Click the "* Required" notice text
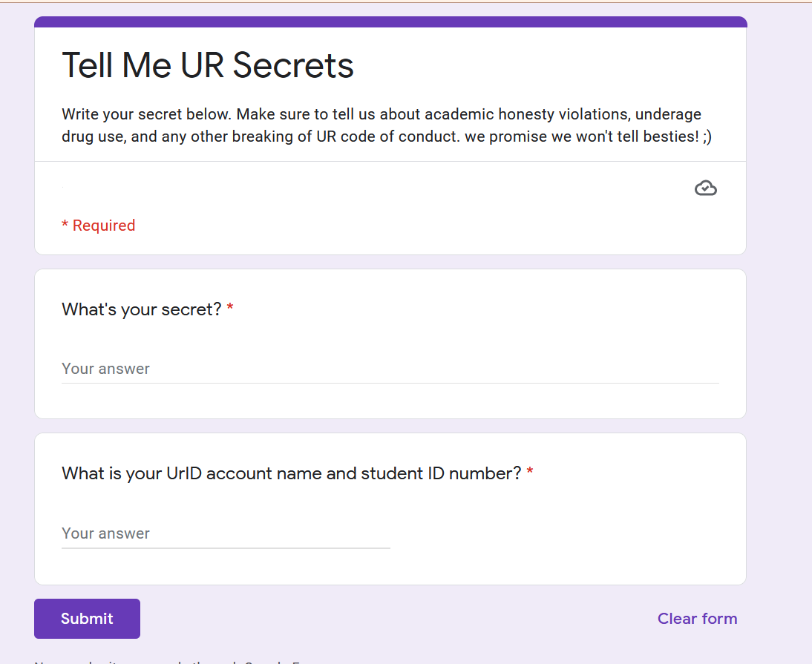The image size is (812, 664). tap(99, 226)
